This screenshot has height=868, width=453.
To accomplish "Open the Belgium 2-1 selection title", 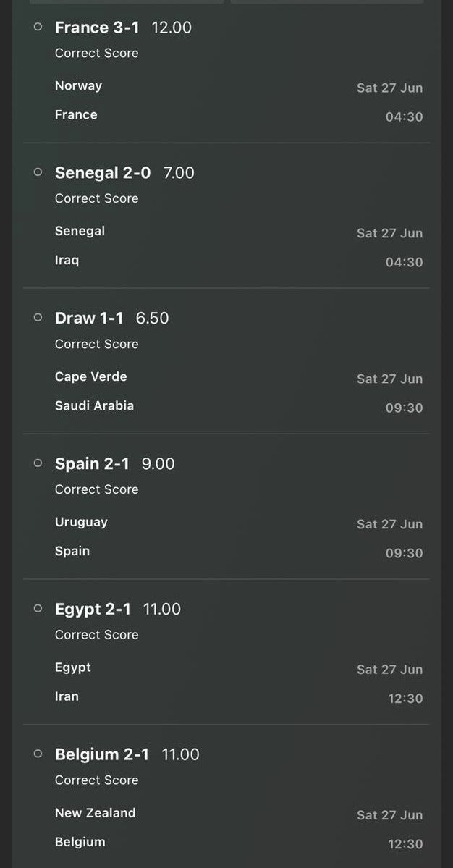I will coord(102,754).
